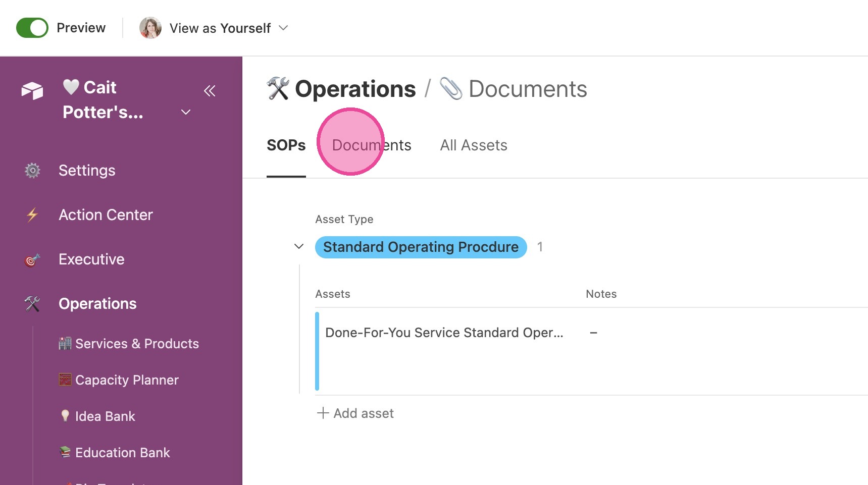The height and width of the screenshot is (485, 868).
Task: Switch to the All Assets tab
Action: [x=474, y=145]
